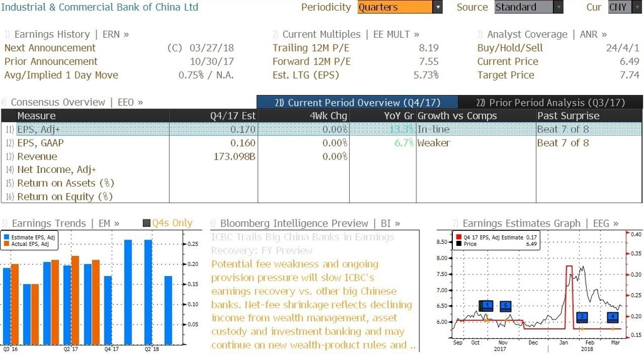644x354 pixels.
Task: Click the blue Estimate EPS legend swatch
Action: pos(6,238)
